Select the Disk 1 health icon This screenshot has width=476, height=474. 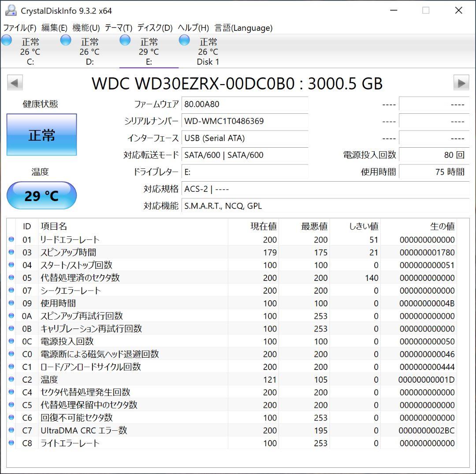(x=184, y=40)
